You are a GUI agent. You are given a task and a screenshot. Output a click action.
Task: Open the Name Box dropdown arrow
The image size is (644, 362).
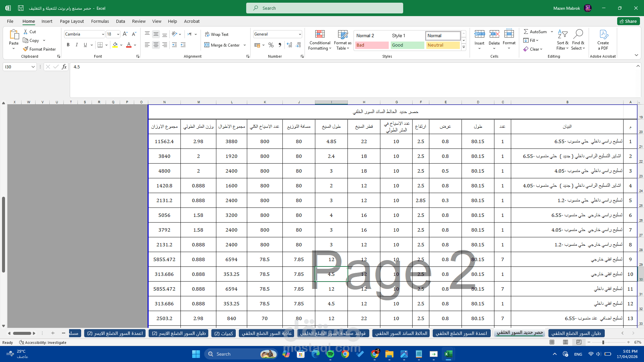33,67
